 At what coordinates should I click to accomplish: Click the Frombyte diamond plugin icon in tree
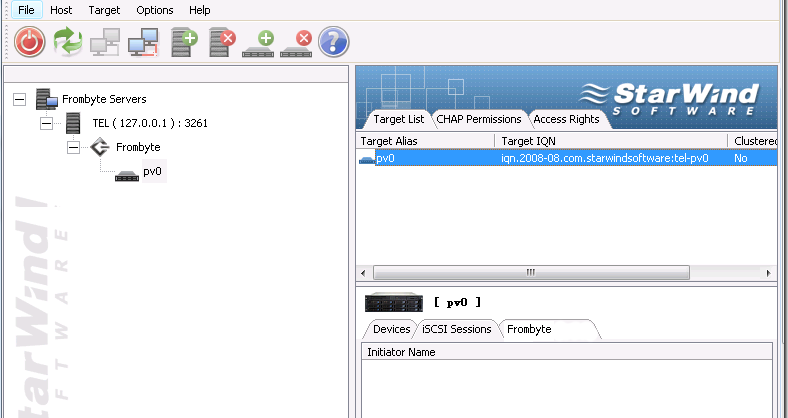pyautogui.click(x=100, y=147)
